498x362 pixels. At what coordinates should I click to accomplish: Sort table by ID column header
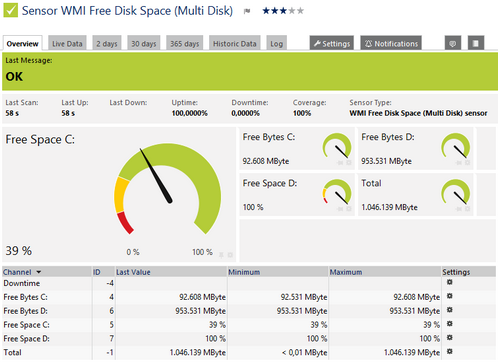tap(97, 272)
